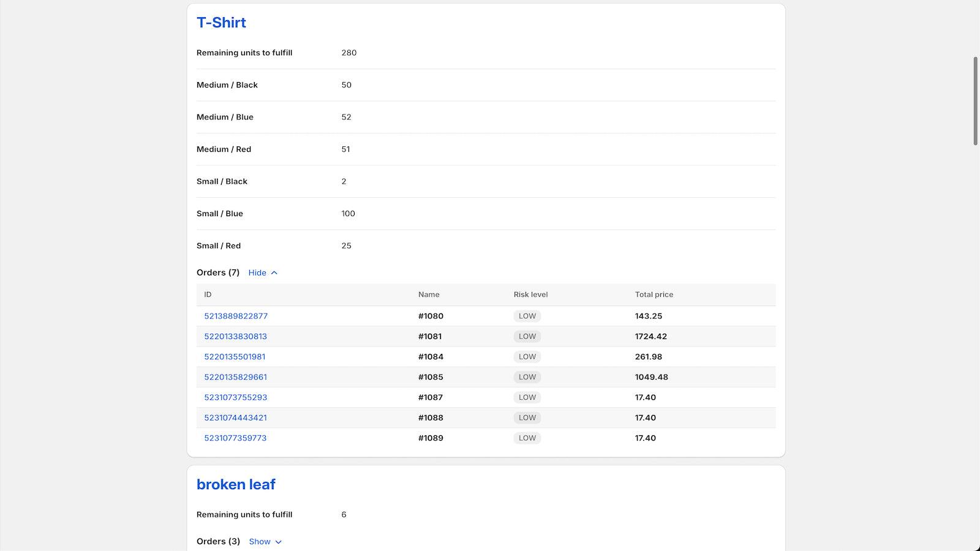Open order 5220135501981
Screen dimensions: 980x551
tap(235, 356)
